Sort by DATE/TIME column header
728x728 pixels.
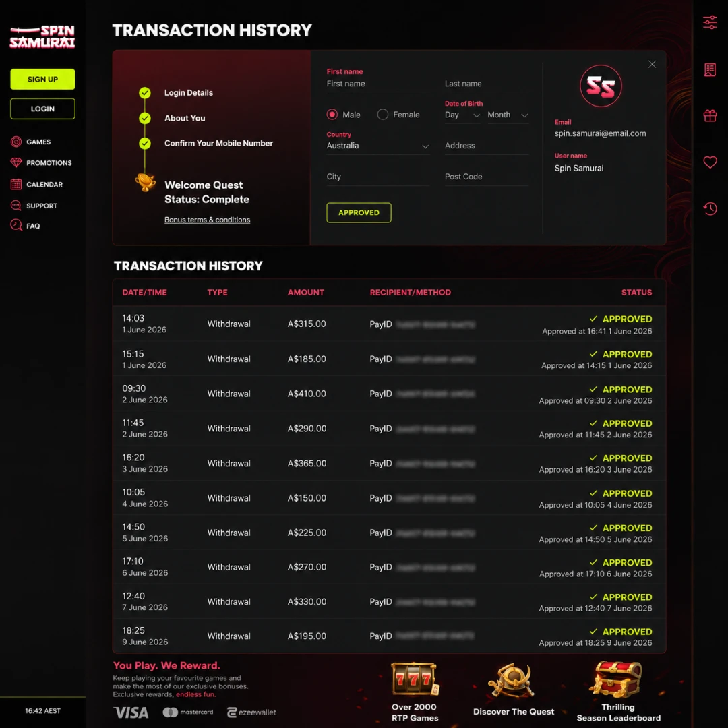[x=144, y=292]
